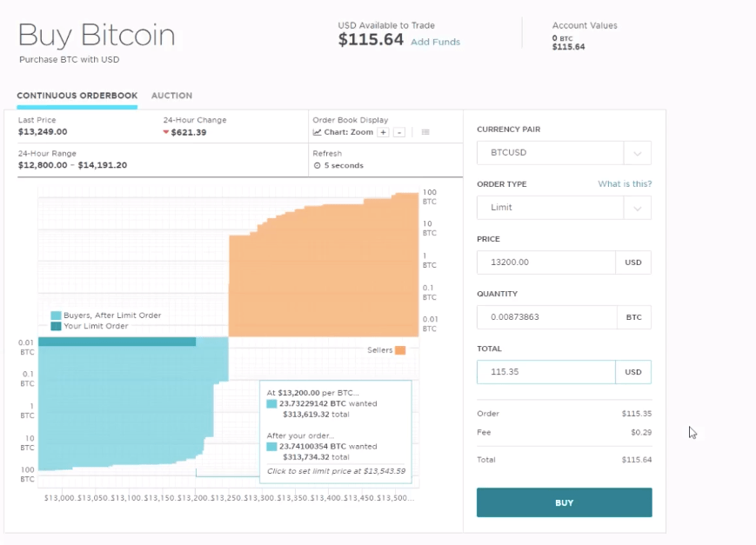Select the CONTINUOUS ORDERBOOK tab
This screenshot has height=545, width=756.
[77, 96]
